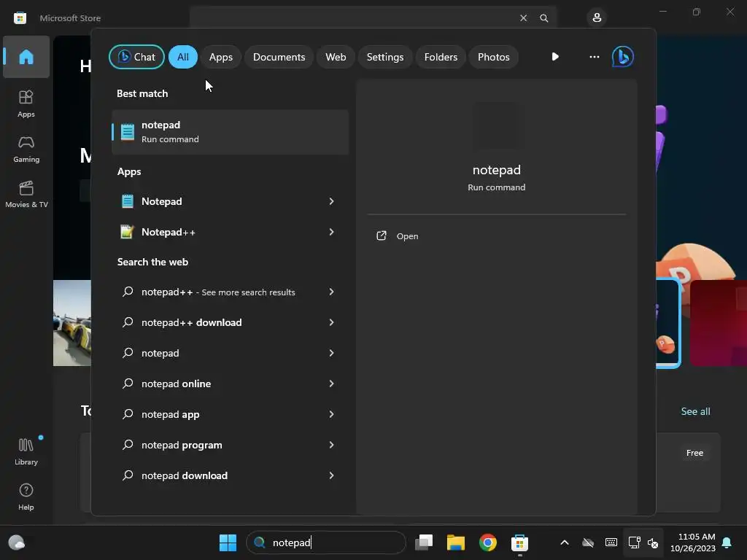Expand 'notepad++ download' web suggestion chevron

[332, 322]
